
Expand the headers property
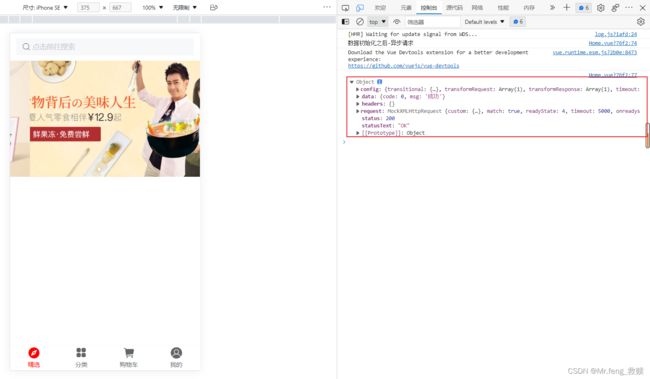click(x=357, y=104)
